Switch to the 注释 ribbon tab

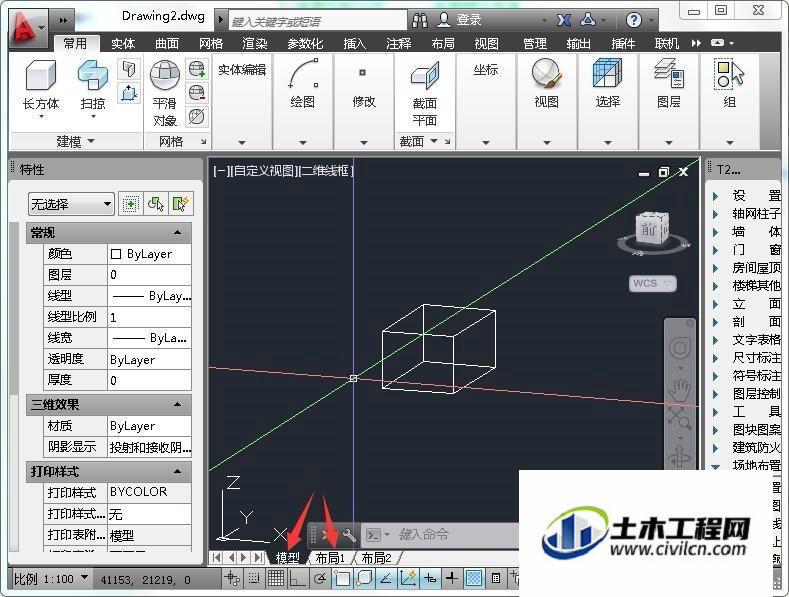(x=399, y=44)
